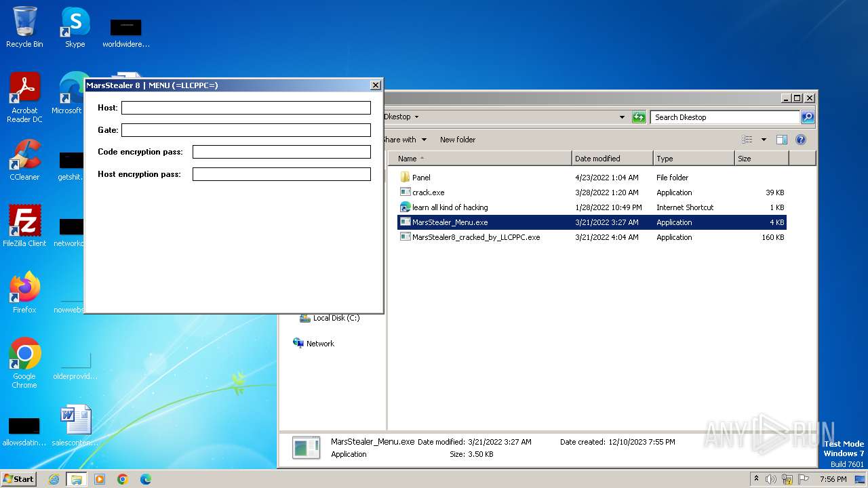Screen dimensions: 868x488
Task: Select 'learn all kind of hacking' shortcut
Action: pos(592,207)
